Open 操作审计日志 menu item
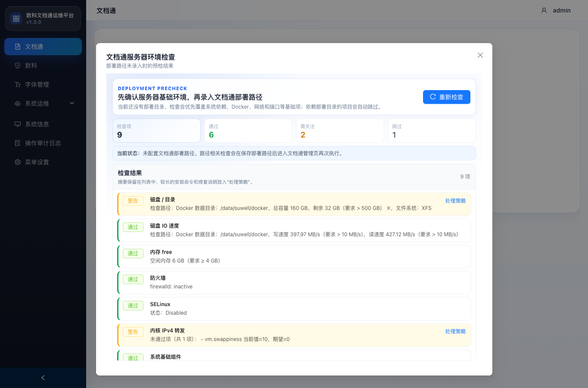588x388 pixels. click(x=43, y=143)
